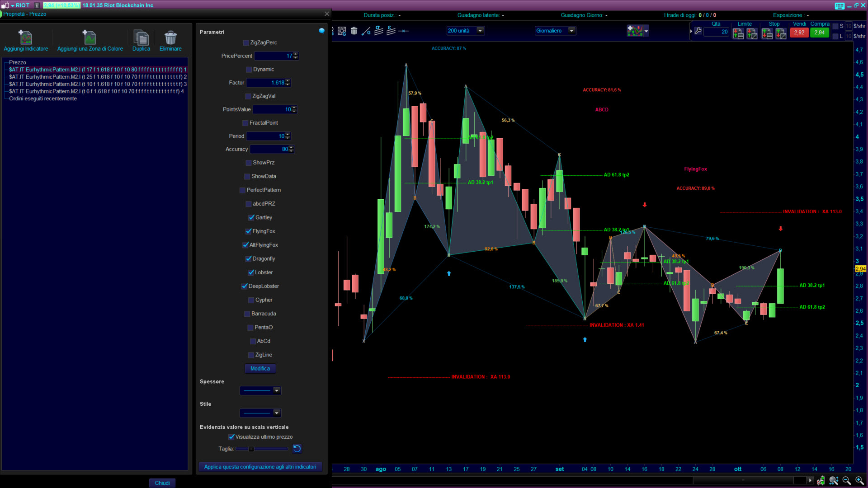Open the Giornaliero timeframe dropdown
The image size is (868, 488).
coord(571,31)
